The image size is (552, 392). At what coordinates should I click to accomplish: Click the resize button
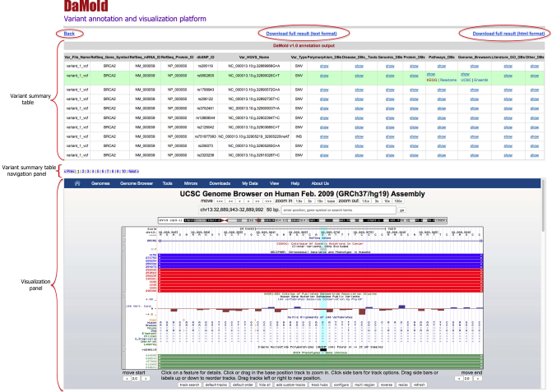(403, 385)
